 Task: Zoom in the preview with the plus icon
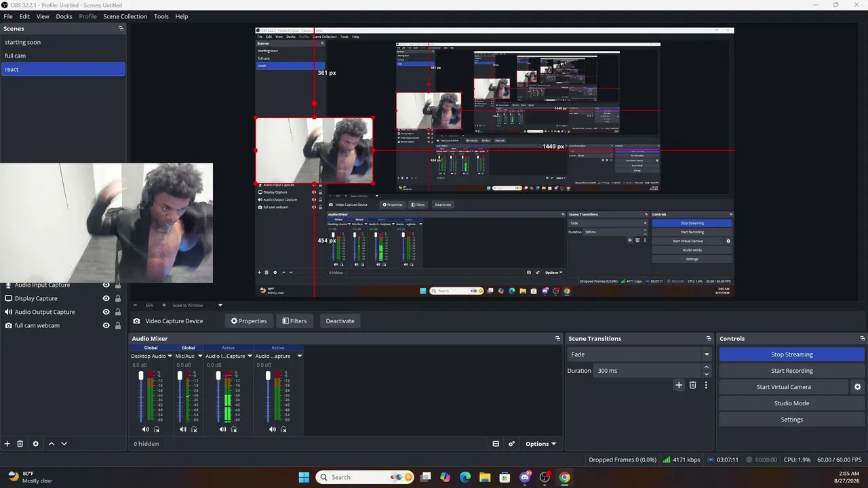coord(163,305)
